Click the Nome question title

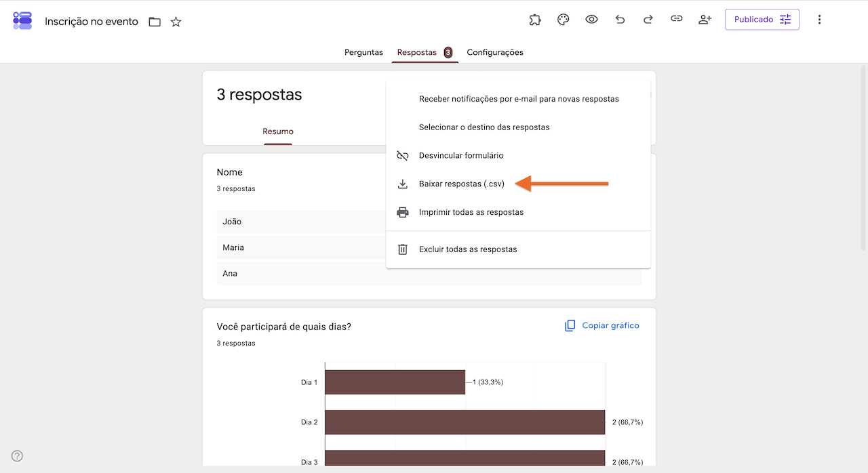tap(229, 172)
